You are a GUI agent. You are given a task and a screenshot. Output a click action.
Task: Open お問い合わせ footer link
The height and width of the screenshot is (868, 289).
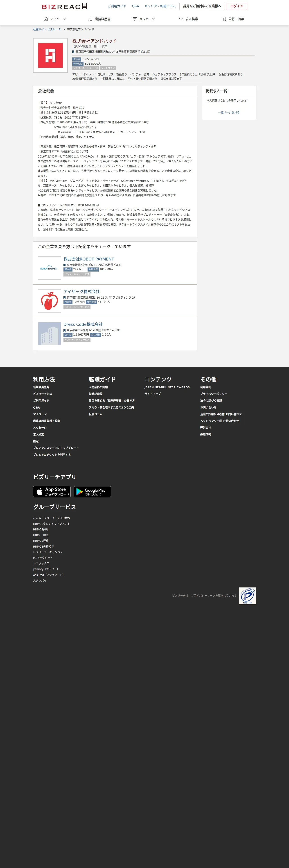[x=208, y=407]
